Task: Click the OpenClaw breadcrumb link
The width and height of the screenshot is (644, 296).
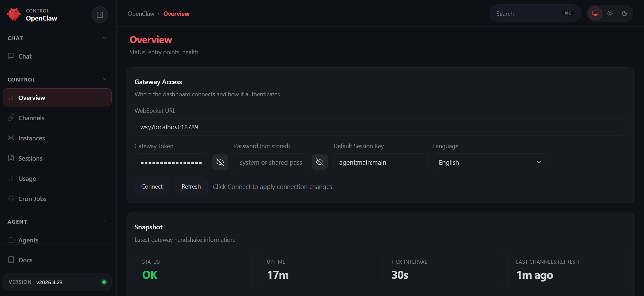Action: click(x=141, y=14)
